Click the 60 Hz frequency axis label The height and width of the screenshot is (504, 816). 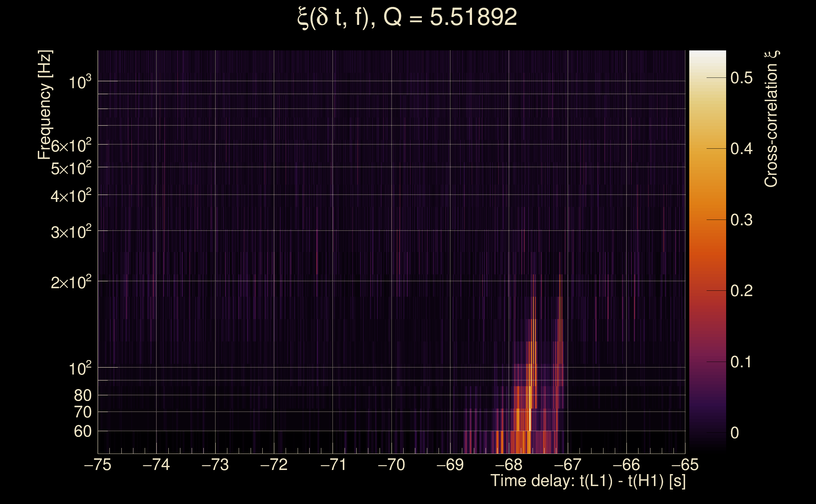click(83, 432)
